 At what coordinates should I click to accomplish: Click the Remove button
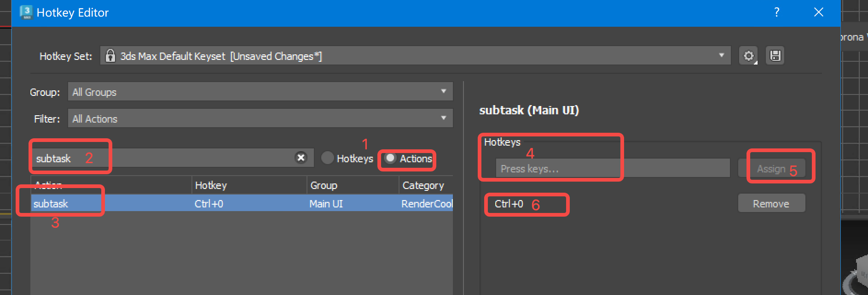771,204
